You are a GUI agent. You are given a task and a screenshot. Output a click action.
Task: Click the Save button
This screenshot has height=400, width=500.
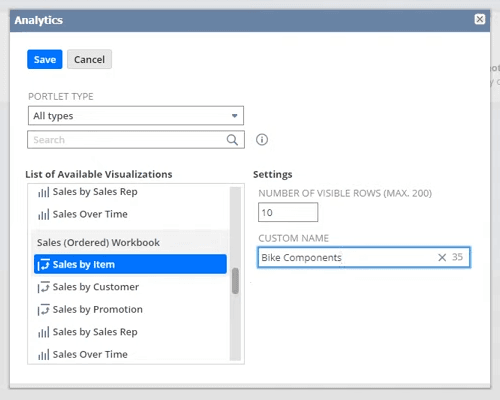(x=45, y=59)
